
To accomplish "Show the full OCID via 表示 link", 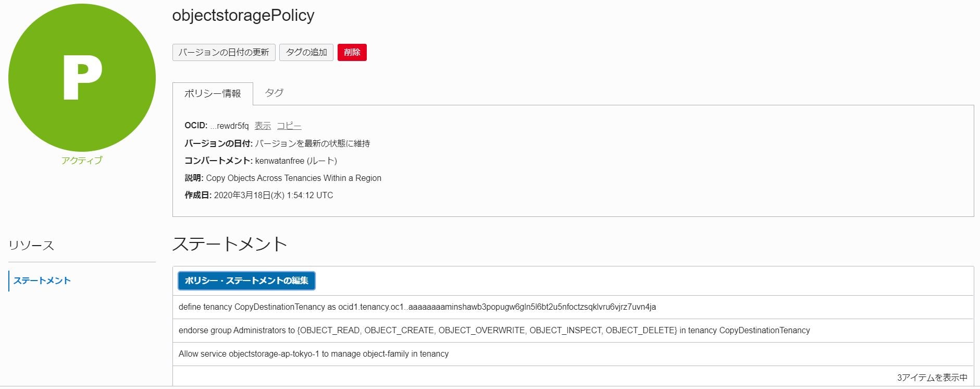I will point(263,126).
